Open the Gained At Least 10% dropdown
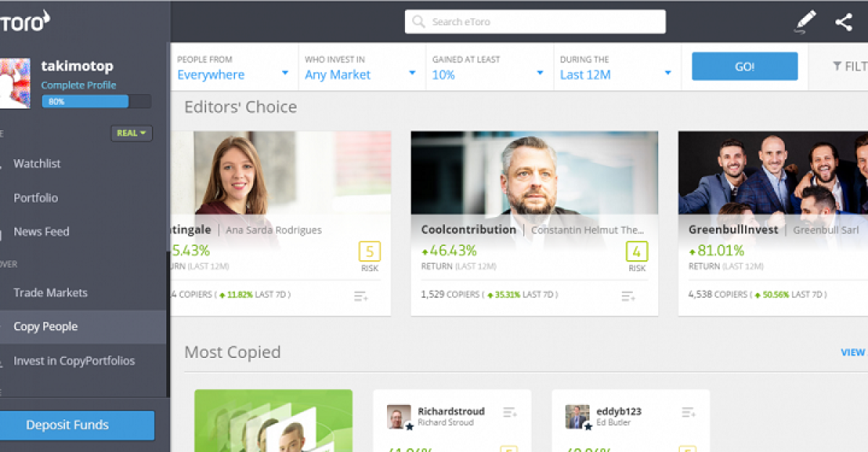Image resolution: width=868 pixels, height=452 pixels. [490, 67]
